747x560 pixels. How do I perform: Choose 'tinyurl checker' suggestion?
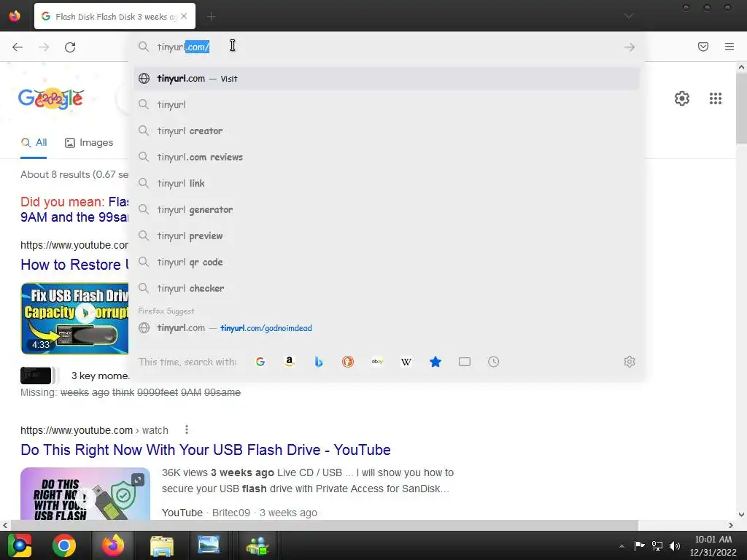[387, 288]
